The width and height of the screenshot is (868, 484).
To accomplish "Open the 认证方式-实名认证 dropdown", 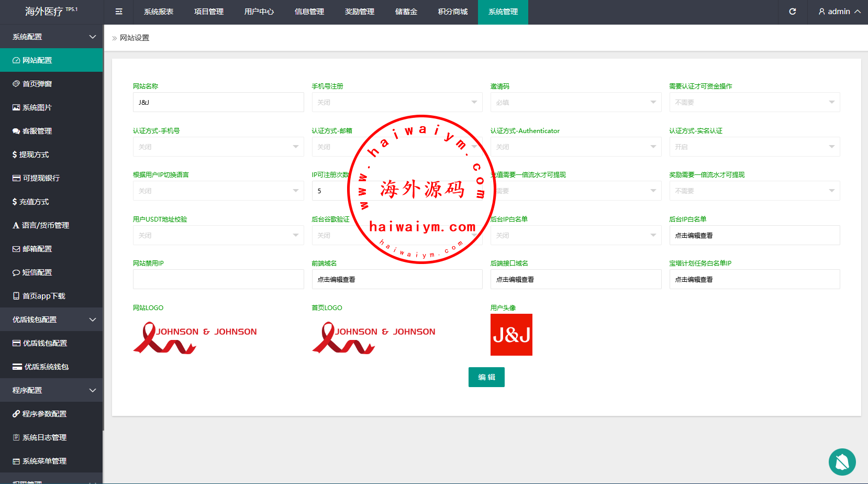I will (754, 147).
